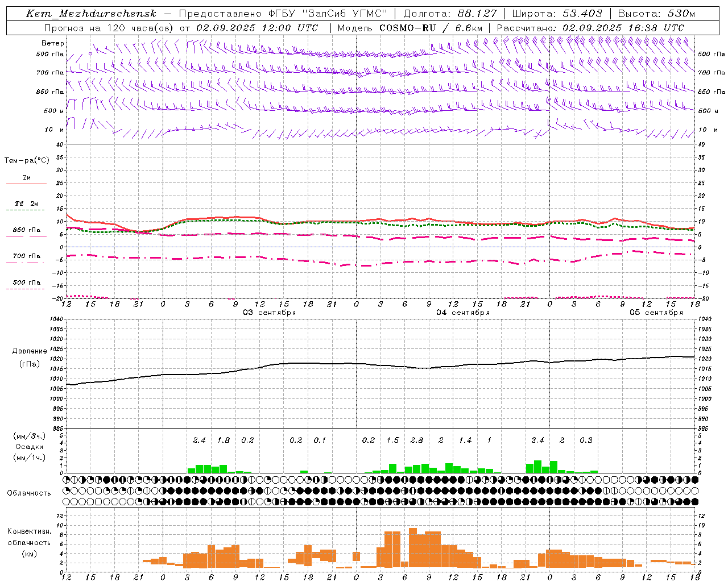The width and height of the screenshot is (728, 582).
Task: Click the 'Конвективн.' convective cloud label
Action: tap(29, 531)
